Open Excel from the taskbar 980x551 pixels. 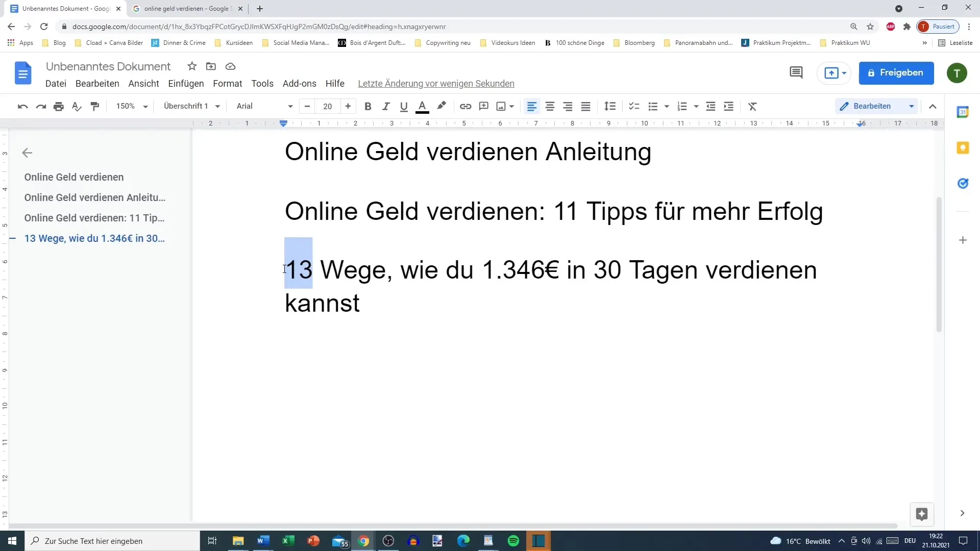[x=288, y=541]
